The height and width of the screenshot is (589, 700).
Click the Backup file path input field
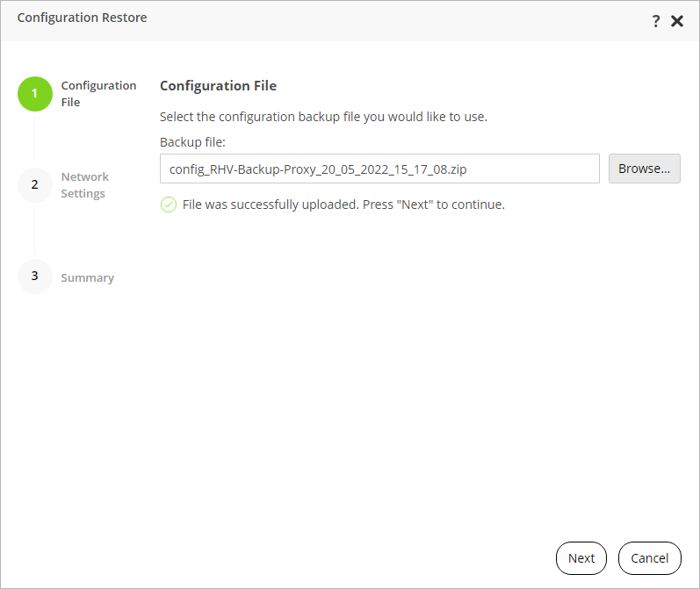tap(379, 169)
